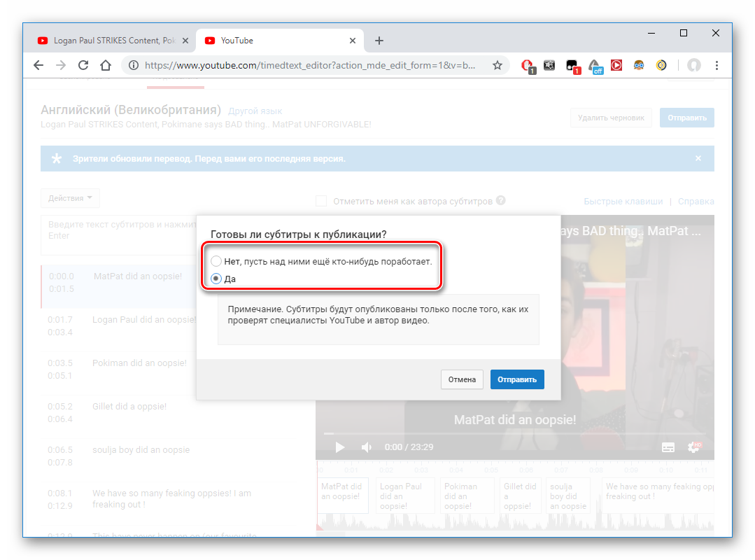This screenshot has width=755, height=560.
Task: Open Chrome three-dot menu
Action: pyautogui.click(x=717, y=65)
